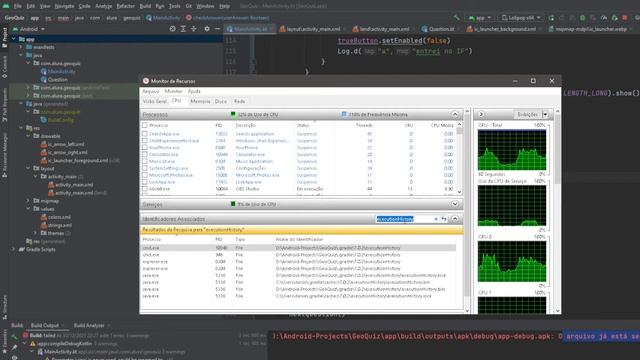The width and height of the screenshot is (640, 360).
Task: Check the SystemSettings.exe process checkbox
Action: point(144,168)
